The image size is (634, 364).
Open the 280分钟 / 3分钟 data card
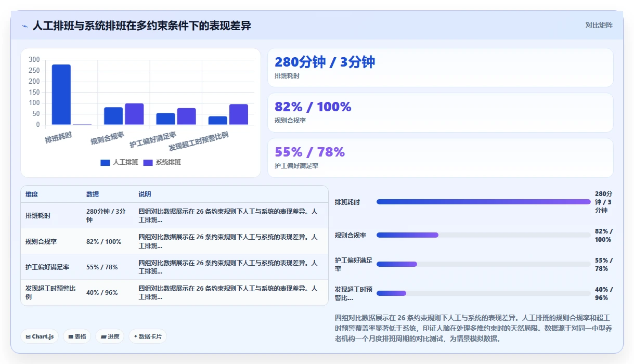coord(440,68)
